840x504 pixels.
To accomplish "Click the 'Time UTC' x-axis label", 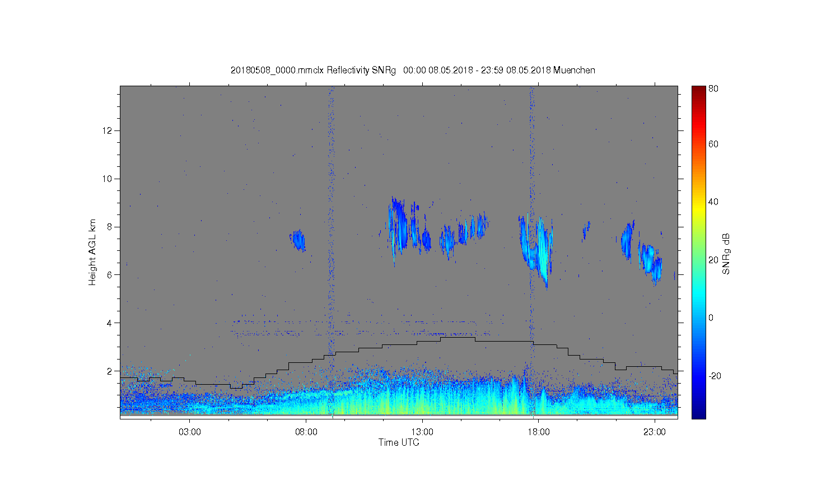I will pos(399,442).
